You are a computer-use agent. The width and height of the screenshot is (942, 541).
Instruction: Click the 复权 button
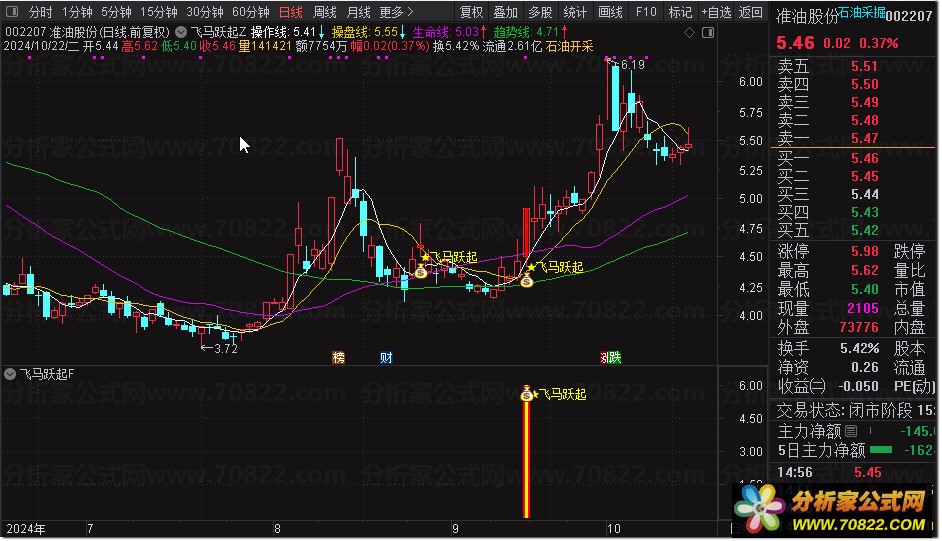(471, 12)
